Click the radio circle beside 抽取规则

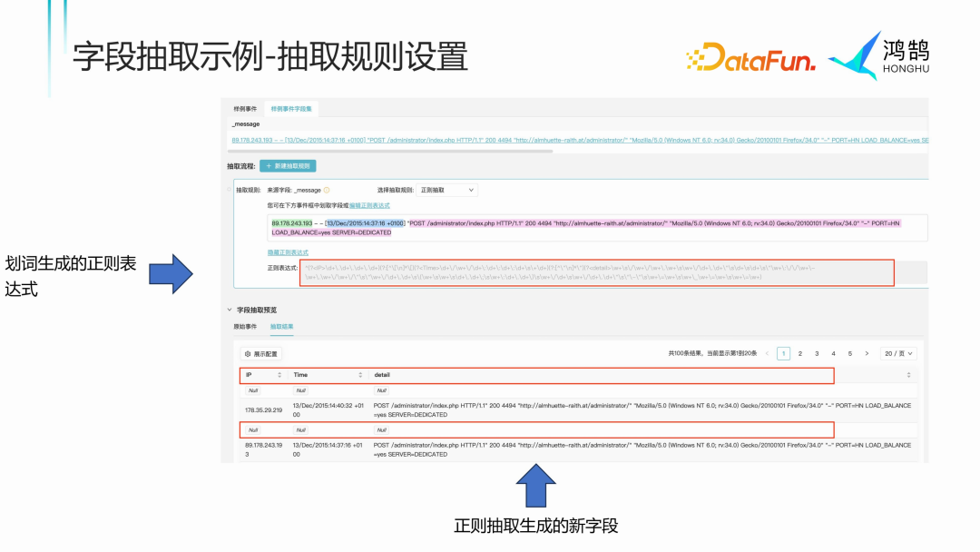(x=228, y=187)
